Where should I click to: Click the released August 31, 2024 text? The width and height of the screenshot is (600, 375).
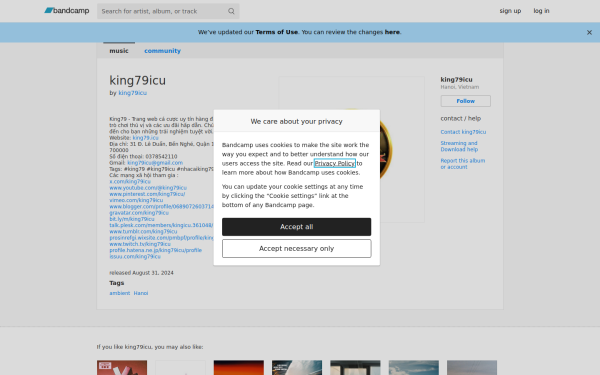tap(141, 273)
